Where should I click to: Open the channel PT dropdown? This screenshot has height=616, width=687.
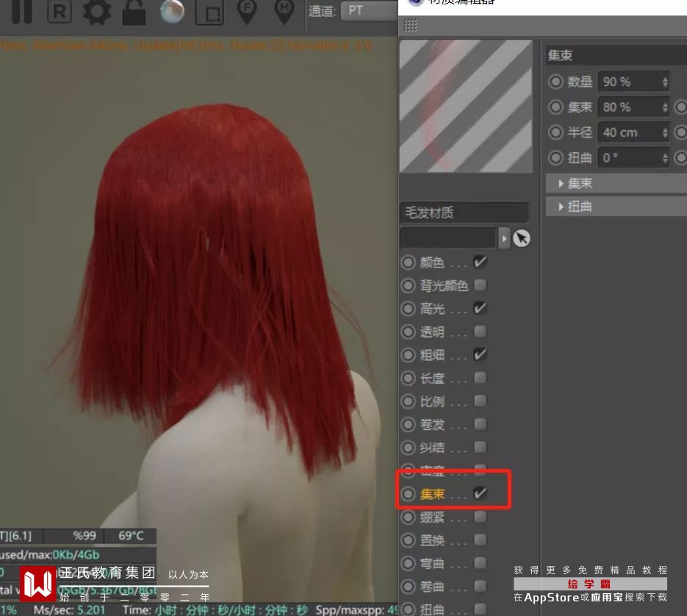click(x=369, y=10)
